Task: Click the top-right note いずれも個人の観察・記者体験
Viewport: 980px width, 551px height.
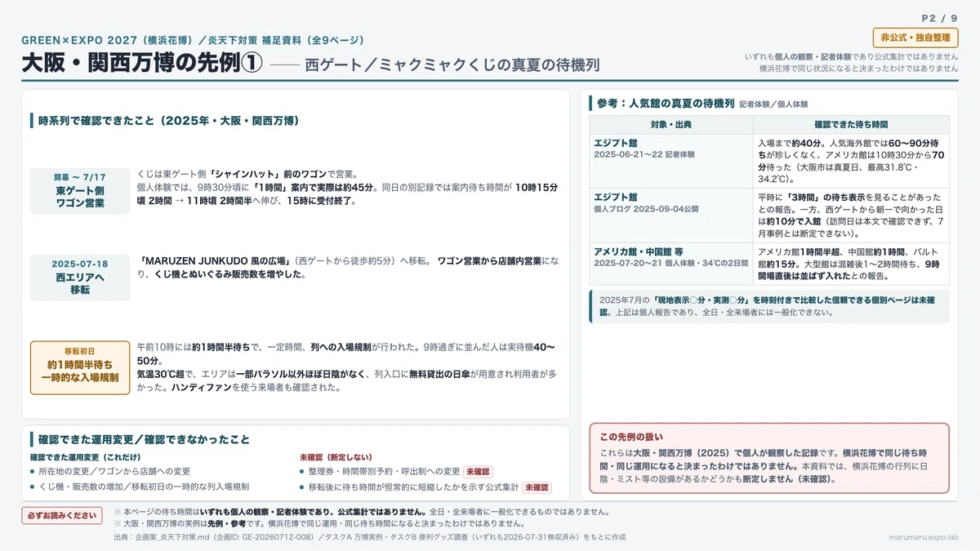Action: (x=851, y=56)
